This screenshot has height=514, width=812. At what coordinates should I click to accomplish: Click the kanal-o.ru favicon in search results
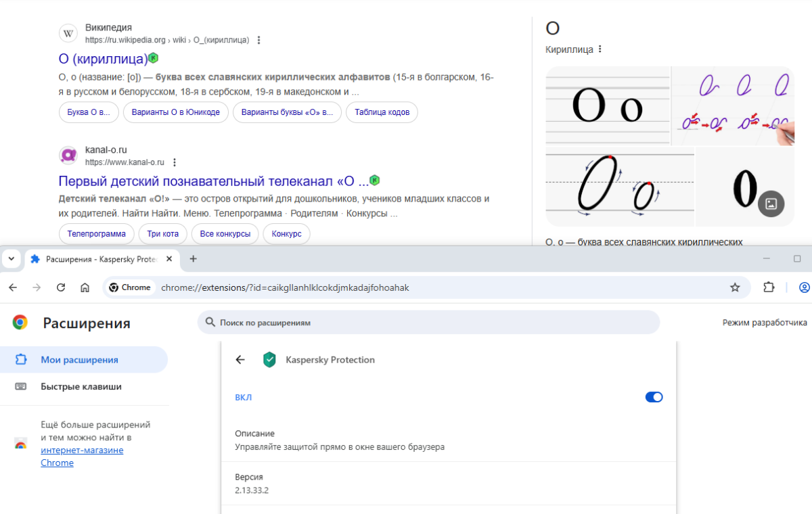point(68,156)
